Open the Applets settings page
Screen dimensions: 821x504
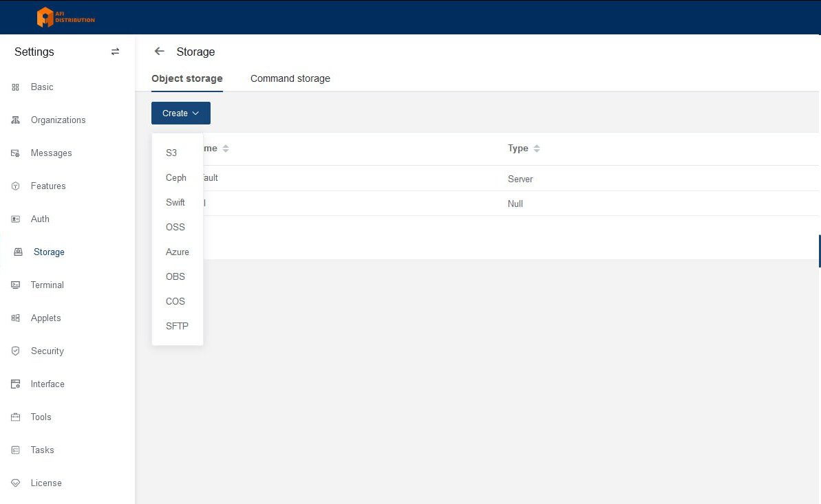coord(45,318)
